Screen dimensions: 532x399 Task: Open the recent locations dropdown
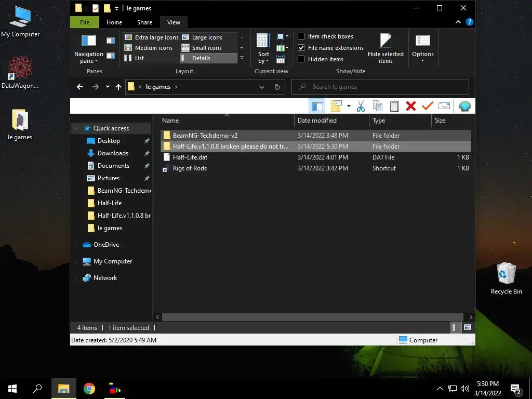coord(108,87)
